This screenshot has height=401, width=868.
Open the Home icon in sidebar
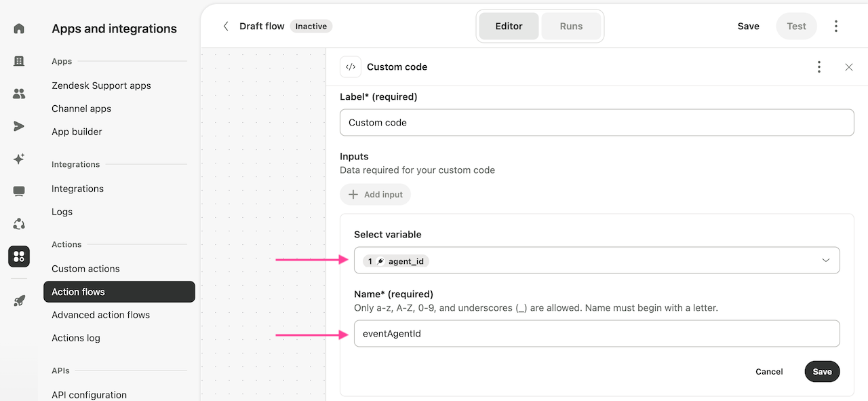pyautogui.click(x=19, y=28)
